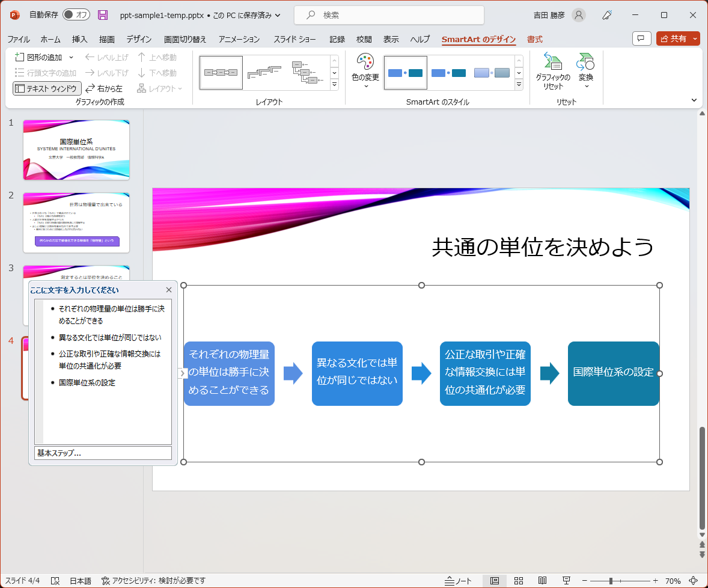Image resolution: width=708 pixels, height=588 pixels.
Task: Switch to slide sorter view in status bar
Action: pyautogui.click(x=518, y=581)
